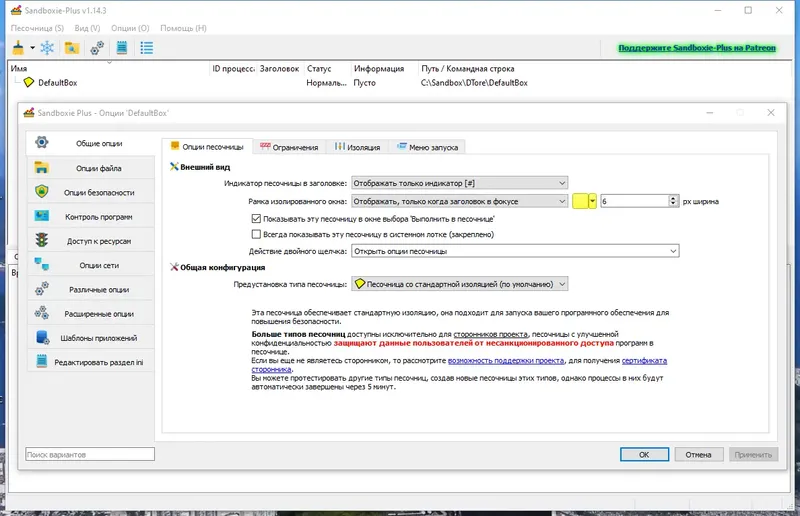Screen dimensions: 800x516
Task: Open Опции сети section
Action: pos(90,265)
